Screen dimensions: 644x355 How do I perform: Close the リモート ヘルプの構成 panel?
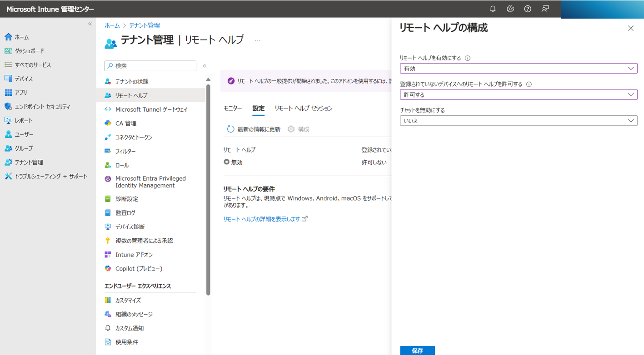(630, 28)
